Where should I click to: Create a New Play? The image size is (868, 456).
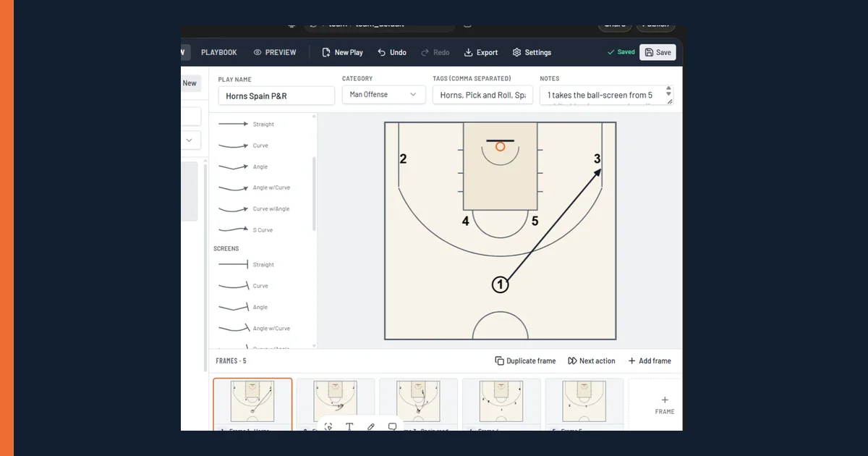(342, 52)
